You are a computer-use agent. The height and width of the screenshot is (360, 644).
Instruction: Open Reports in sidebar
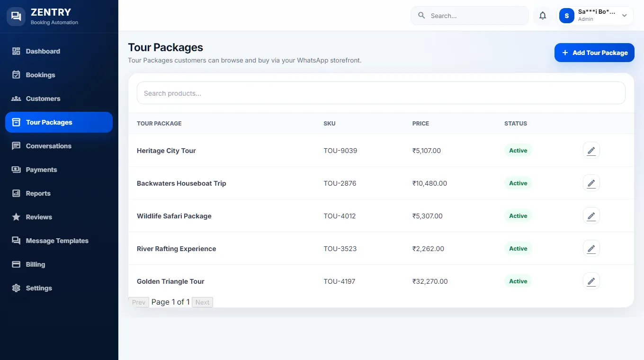click(x=59, y=193)
